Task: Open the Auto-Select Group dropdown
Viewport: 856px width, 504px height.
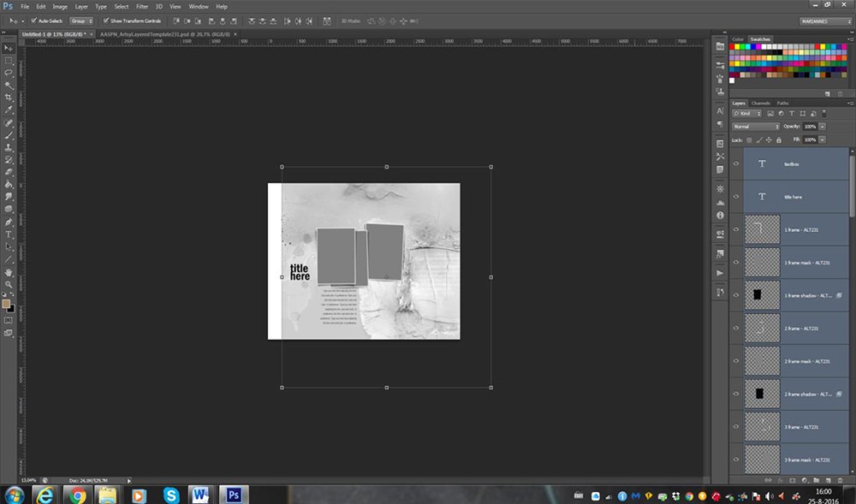Action: 81,21
